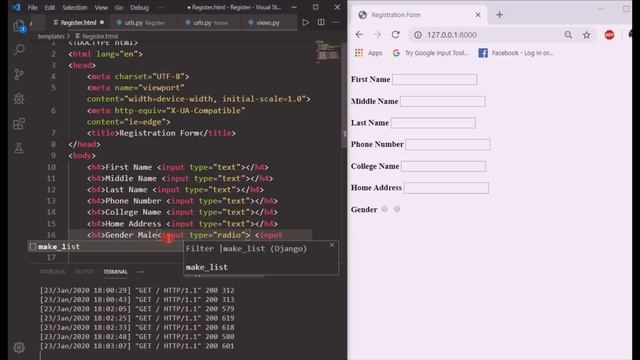View site information icon in address bar
640x360 pixels.
point(418,35)
